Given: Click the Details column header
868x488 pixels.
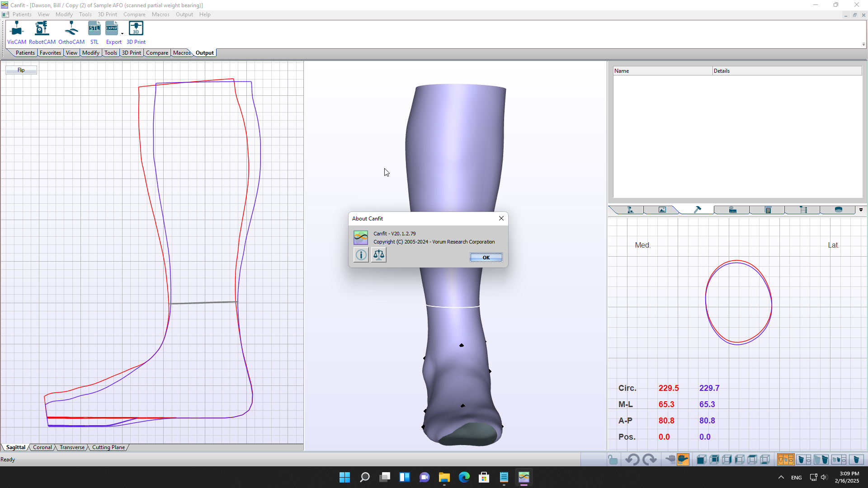Looking at the screenshot, I should tap(787, 71).
